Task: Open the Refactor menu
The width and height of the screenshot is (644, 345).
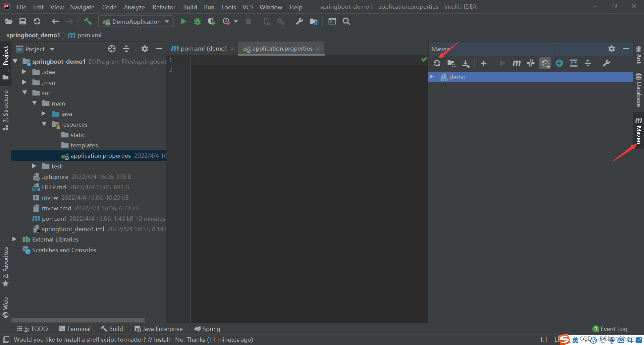Action: point(164,7)
